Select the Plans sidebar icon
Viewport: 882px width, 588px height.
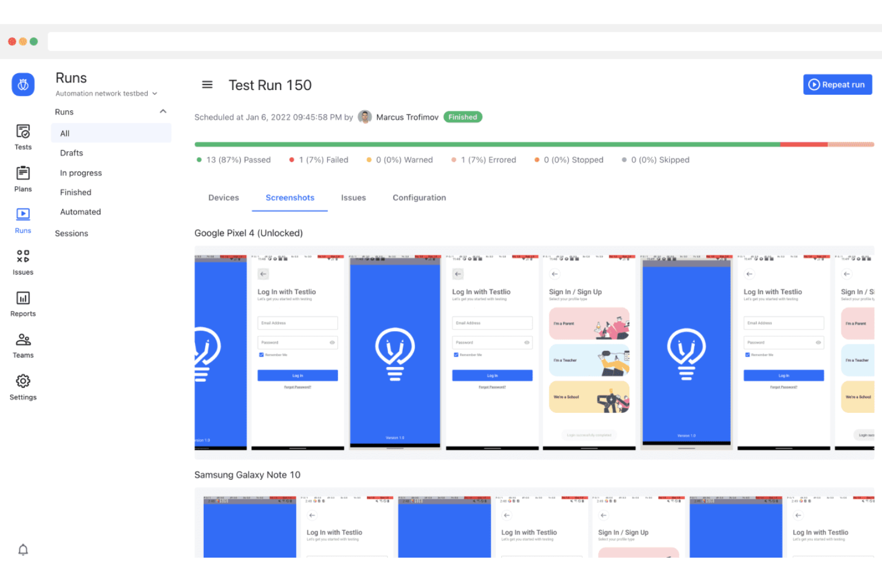click(23, 178)
